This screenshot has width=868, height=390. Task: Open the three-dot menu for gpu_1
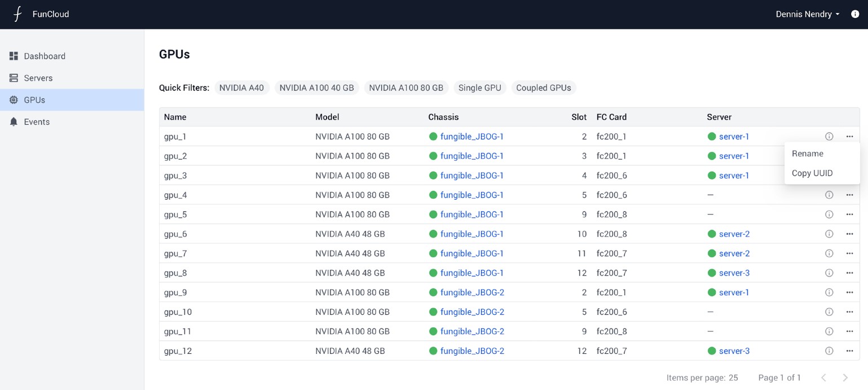pos(849,137)
